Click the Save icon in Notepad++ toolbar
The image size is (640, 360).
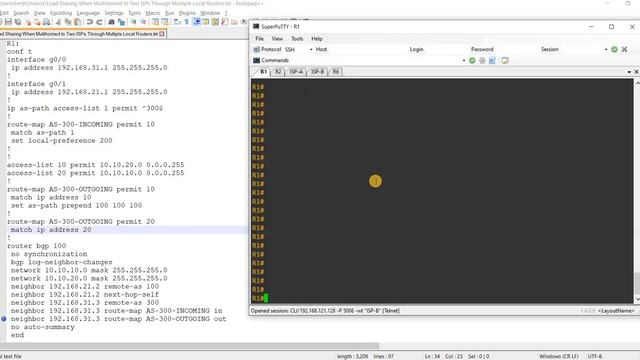pos(8,22)
